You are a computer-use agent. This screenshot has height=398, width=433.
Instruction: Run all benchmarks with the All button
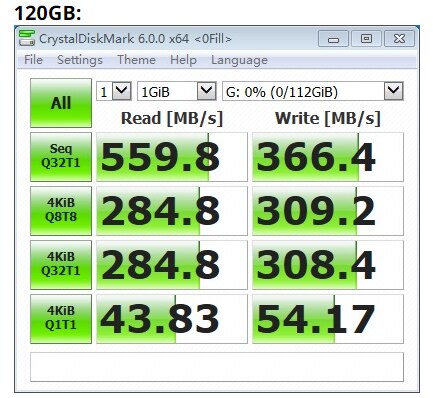[61, 103]
